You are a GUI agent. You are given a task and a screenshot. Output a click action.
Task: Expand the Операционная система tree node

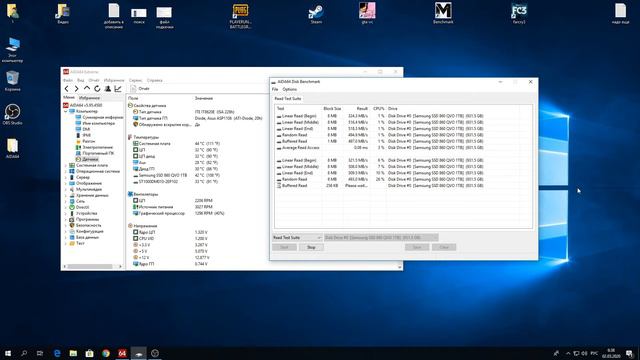pyautogui.click(x=66, y=171)
